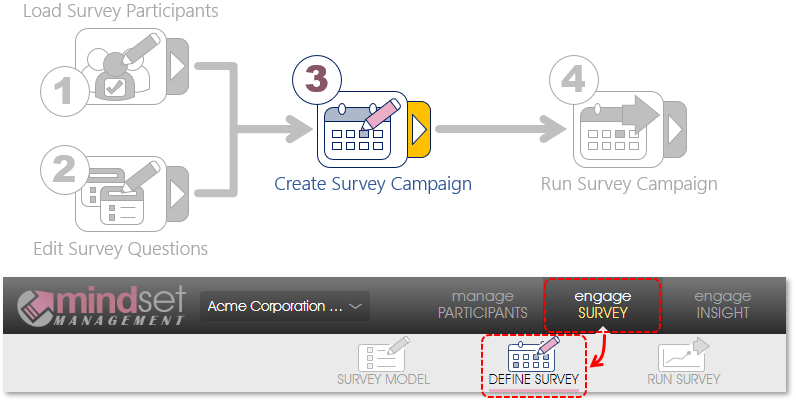Click the Run Survey Campaign calendar icon
Viewport: 796px width, 403px height.
tap(619, 130)
